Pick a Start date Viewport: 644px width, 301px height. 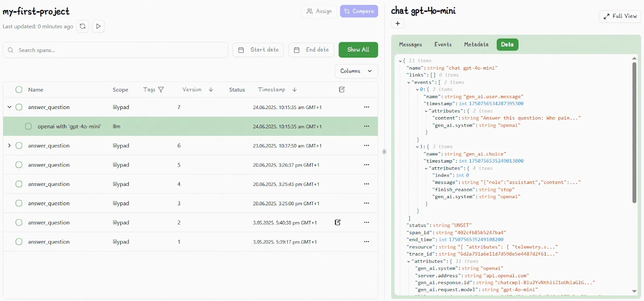point(258,50)
